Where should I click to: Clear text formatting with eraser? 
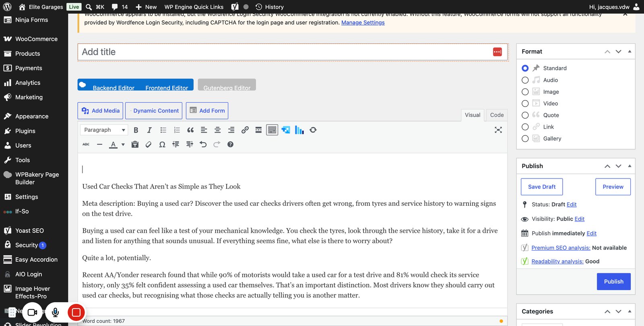tap(149, 144)
